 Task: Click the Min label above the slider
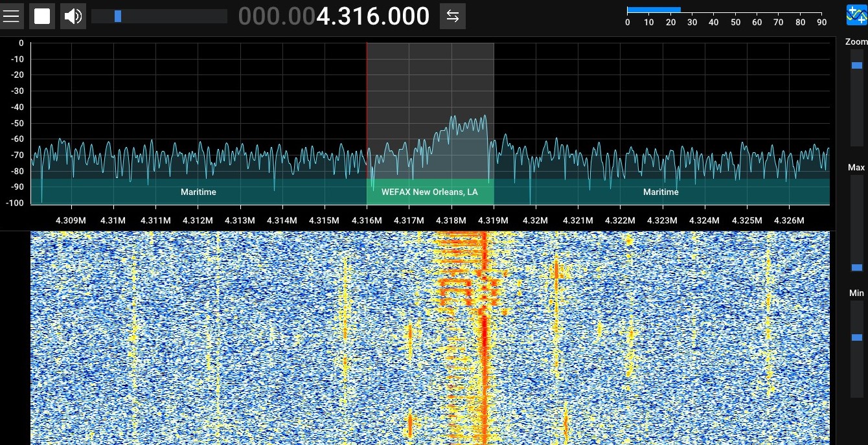[x=856, y=293]
